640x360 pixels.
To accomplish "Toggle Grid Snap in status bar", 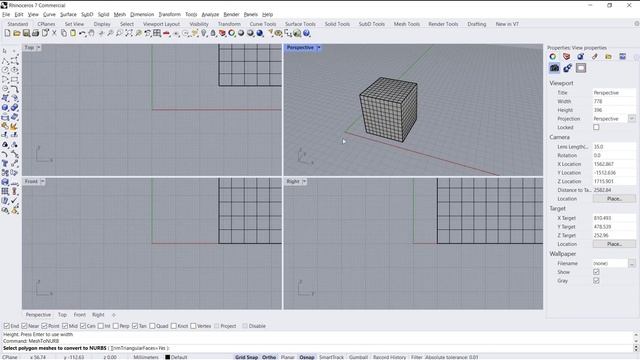I will click(x=246, y=357).
